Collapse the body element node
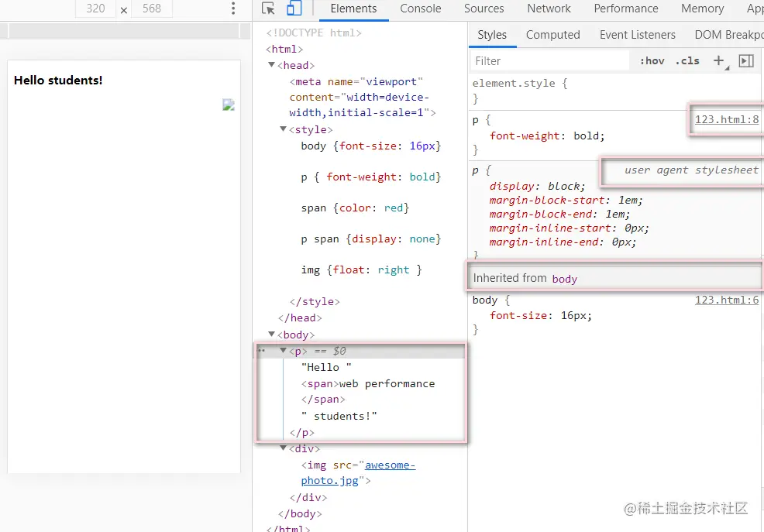Image resolution: width=764 pixels, height=532 pixels. (271, 334)
